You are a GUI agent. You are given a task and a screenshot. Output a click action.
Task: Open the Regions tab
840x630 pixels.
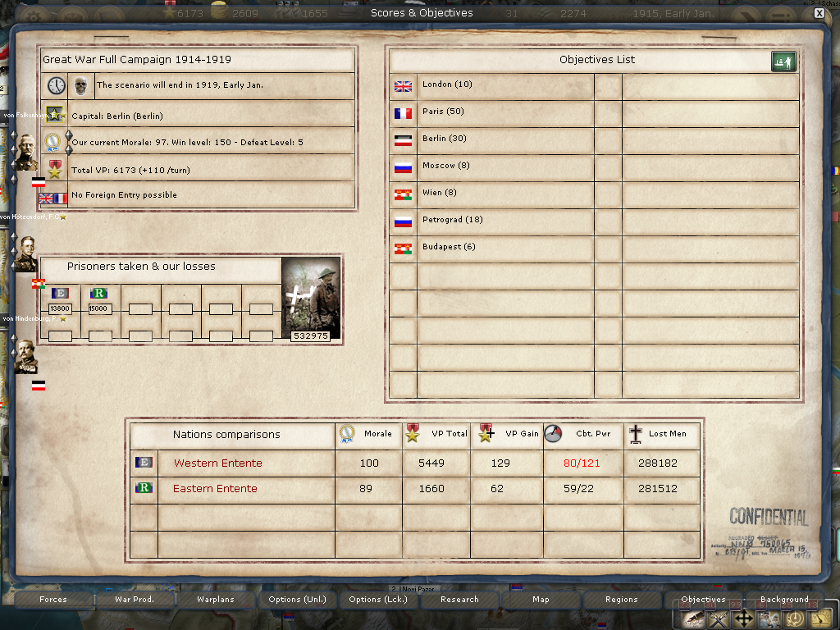click(x=622, y=600)
